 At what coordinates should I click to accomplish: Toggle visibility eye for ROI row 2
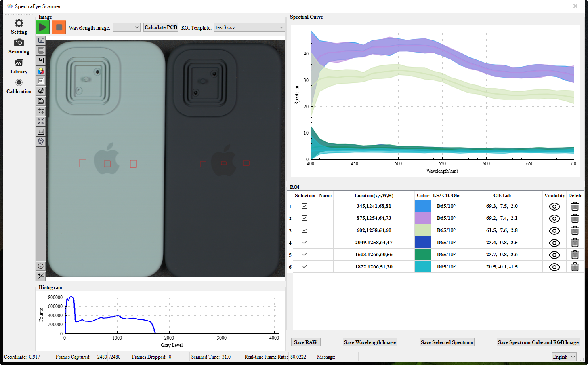[x=554, y=218]
